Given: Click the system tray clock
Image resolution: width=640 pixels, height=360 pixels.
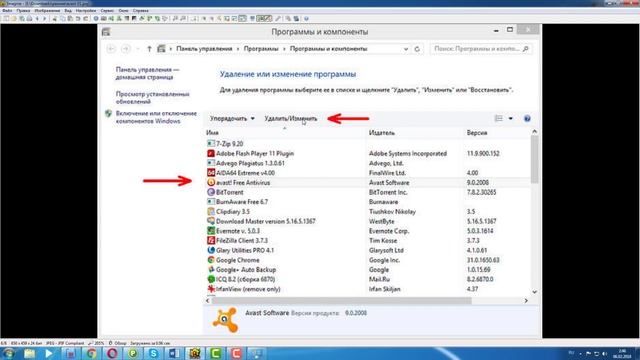Looking at the screenshot, I should click(622, 353).
